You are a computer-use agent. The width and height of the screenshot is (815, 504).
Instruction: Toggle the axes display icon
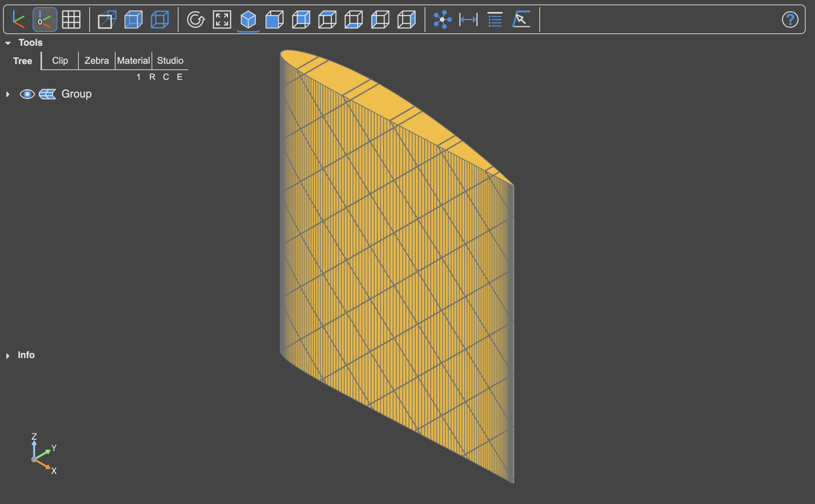click(x=18, y=19)
